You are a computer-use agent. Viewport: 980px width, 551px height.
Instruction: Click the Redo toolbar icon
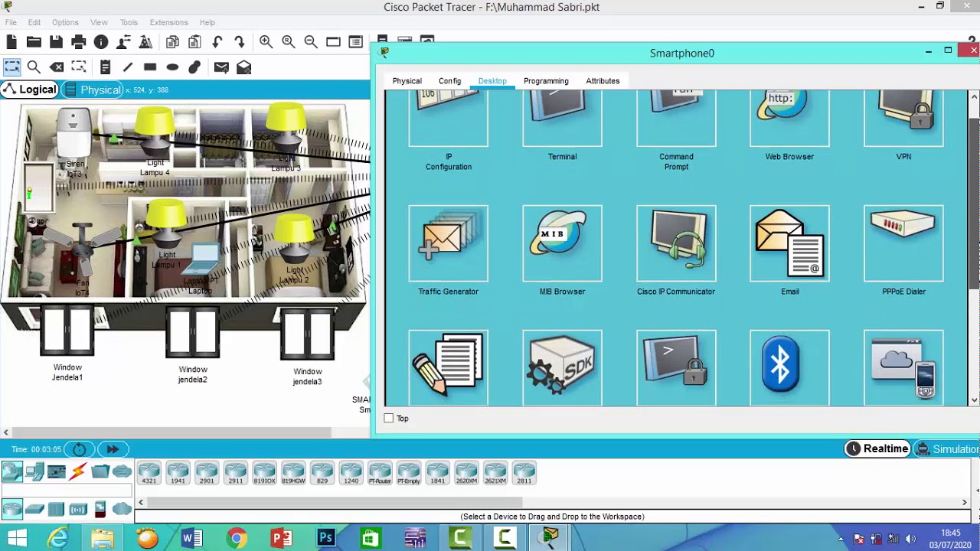pyautogui.click(x=240, y=42)
